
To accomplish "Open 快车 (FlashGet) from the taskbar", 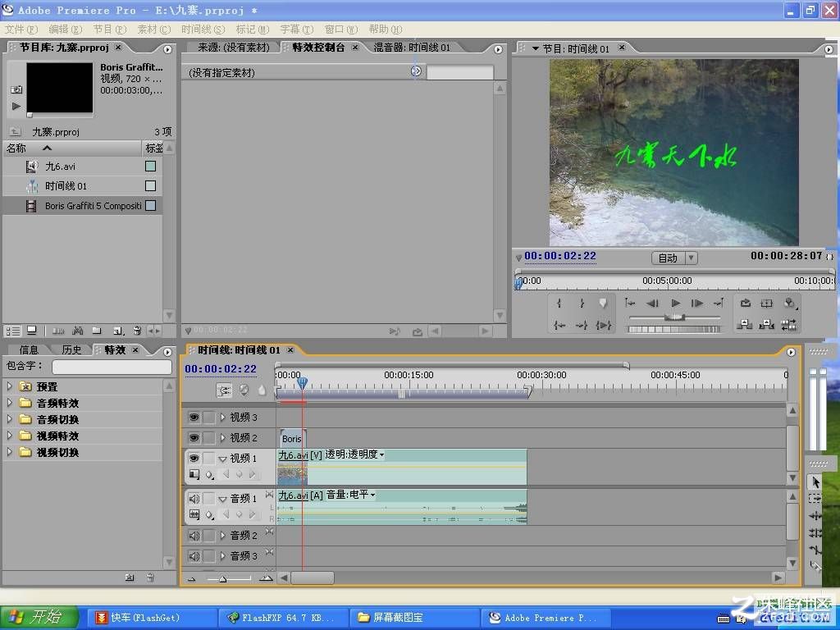I will 152,618.
